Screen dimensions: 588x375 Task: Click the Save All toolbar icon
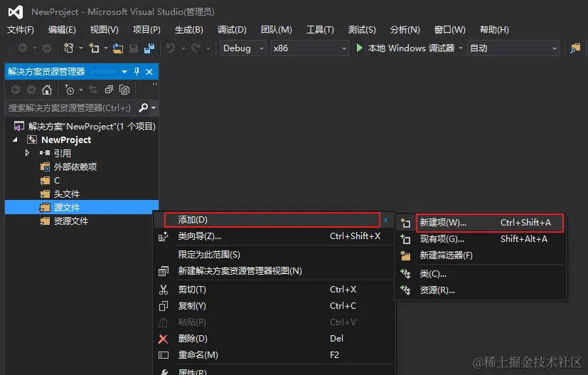click(149, 48)
